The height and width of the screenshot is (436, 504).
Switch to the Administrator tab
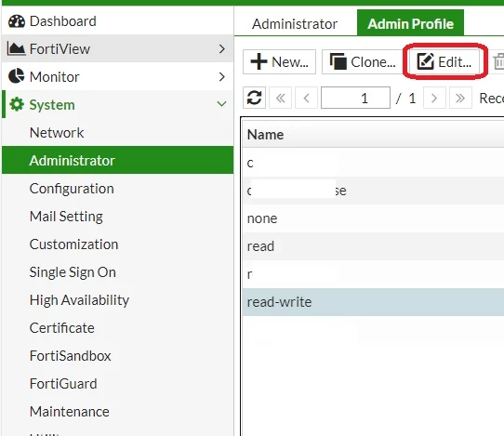[295, 24]
